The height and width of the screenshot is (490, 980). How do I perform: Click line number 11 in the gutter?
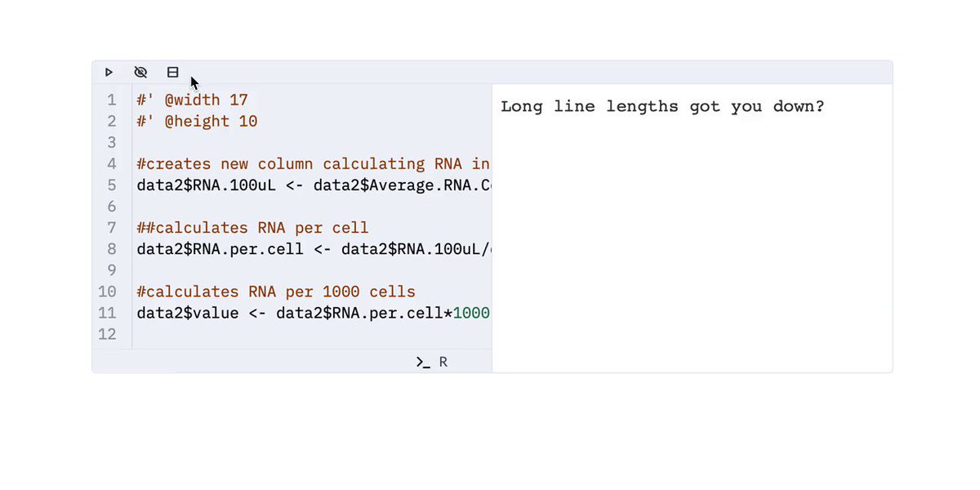pos(108,313)
